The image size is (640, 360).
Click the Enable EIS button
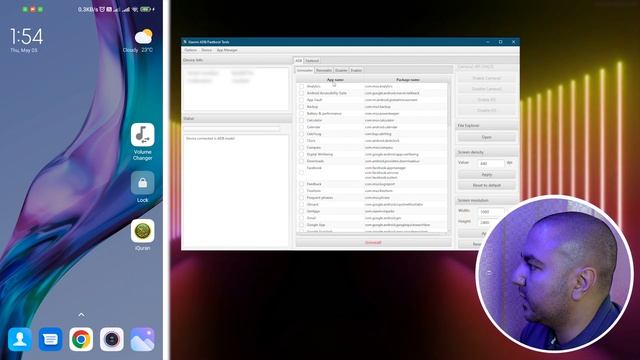coord(487,100)
